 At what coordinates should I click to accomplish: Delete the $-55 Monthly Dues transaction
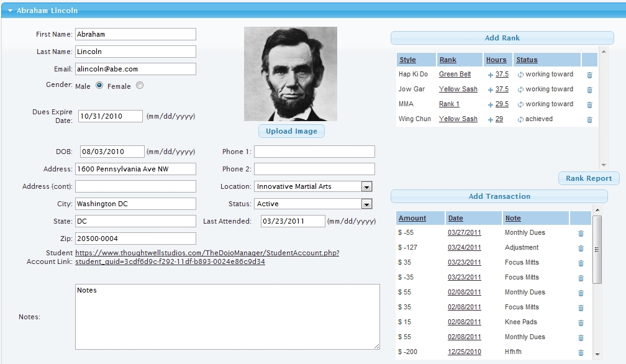tap(581, 234)
